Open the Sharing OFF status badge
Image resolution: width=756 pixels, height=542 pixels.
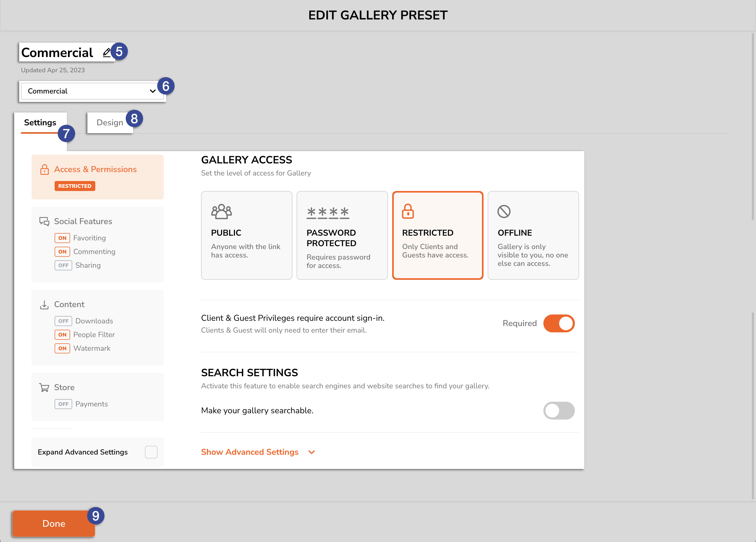[x=63, y=265]
